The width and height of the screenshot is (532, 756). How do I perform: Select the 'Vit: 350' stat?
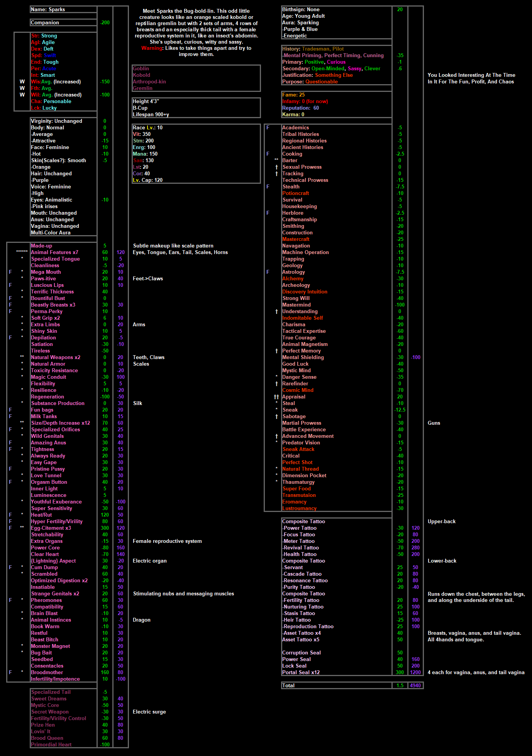(142, 134)
